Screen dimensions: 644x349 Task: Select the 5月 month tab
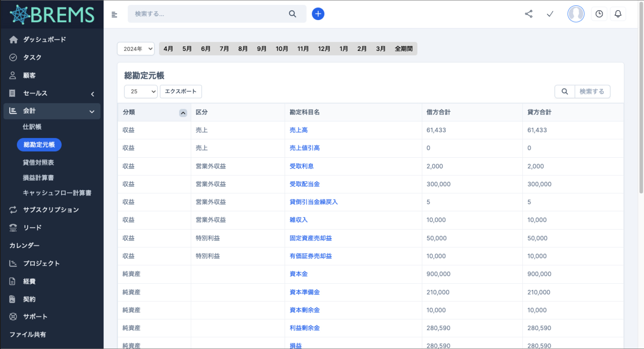(187, 49)
